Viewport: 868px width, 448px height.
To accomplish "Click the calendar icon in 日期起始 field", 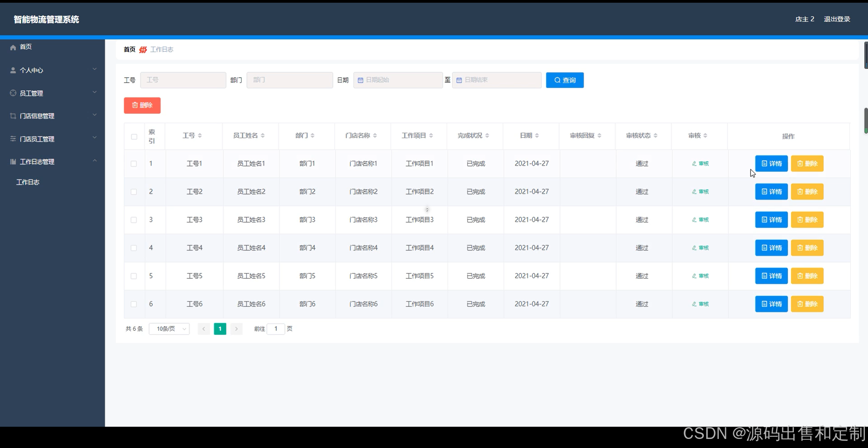I will (x=360, y=80).
